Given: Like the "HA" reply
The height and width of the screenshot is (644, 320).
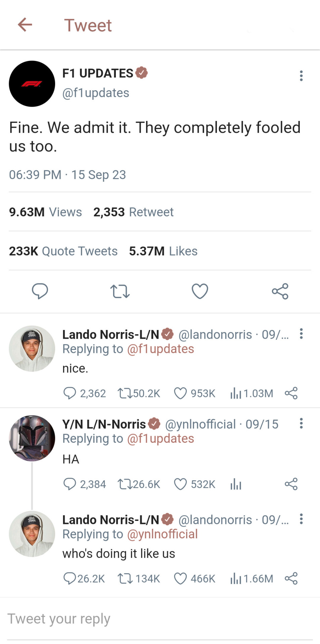Looking at the screenshot, I should click(x=180, y=484).
